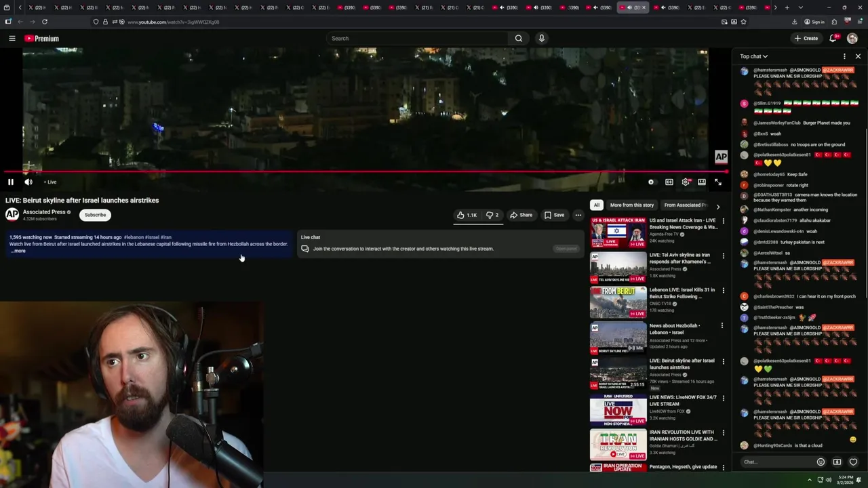
Task: Like the video with thumbs up
Action: (x=467, y=215)
